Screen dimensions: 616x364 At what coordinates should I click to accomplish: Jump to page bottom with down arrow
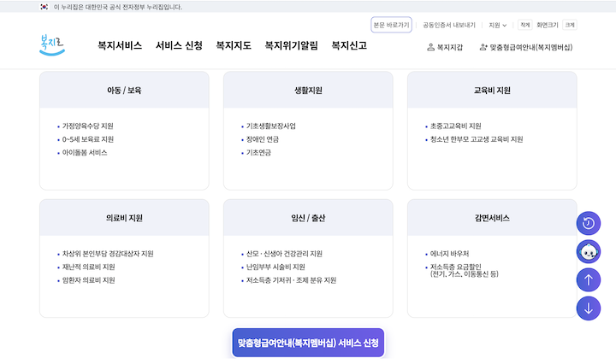(588, 308)
